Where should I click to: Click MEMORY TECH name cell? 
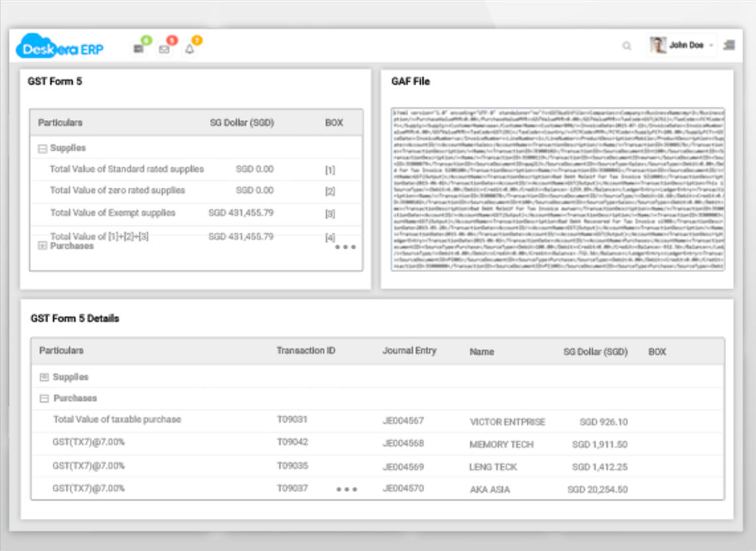point(501,444)
